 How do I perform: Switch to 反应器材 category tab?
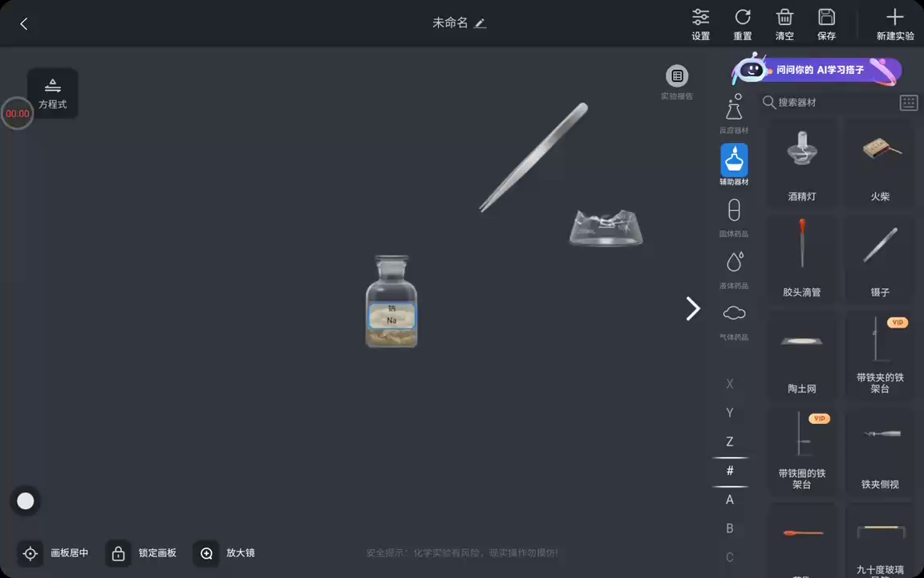click(733, 112)
